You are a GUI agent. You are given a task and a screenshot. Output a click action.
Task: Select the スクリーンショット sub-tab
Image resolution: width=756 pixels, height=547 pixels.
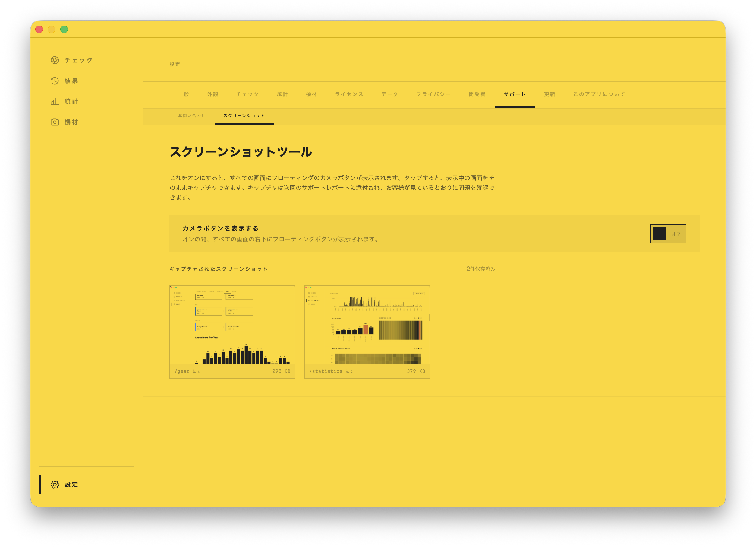(x=244, y=116)
